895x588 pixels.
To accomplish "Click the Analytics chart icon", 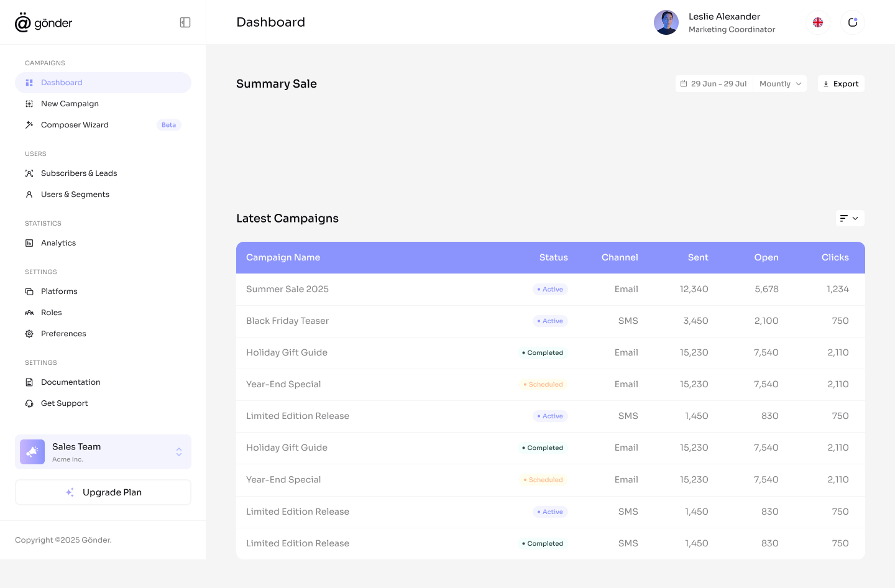I will point(29,243).
